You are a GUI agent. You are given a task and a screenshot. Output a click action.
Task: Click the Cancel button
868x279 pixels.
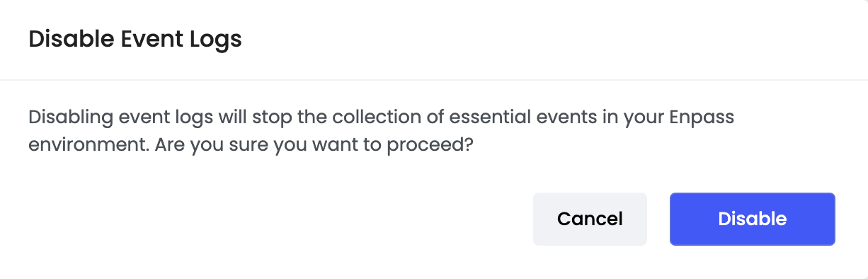(590, 219)
